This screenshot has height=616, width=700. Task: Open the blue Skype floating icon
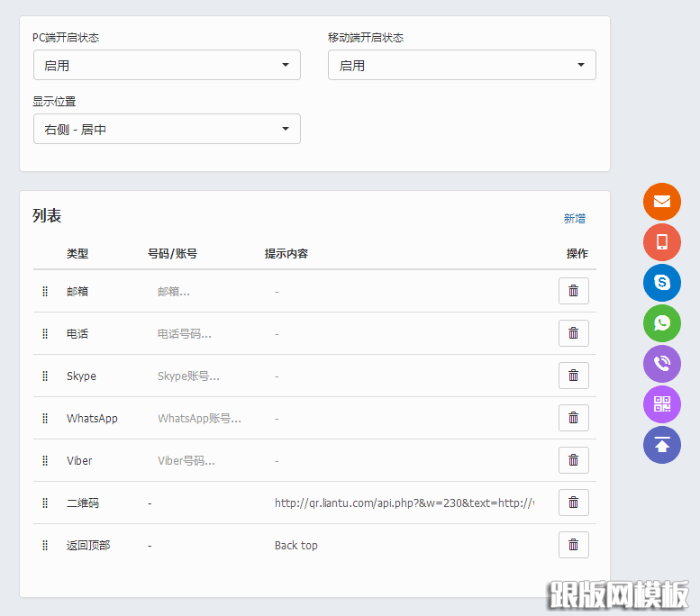(662, 283)
